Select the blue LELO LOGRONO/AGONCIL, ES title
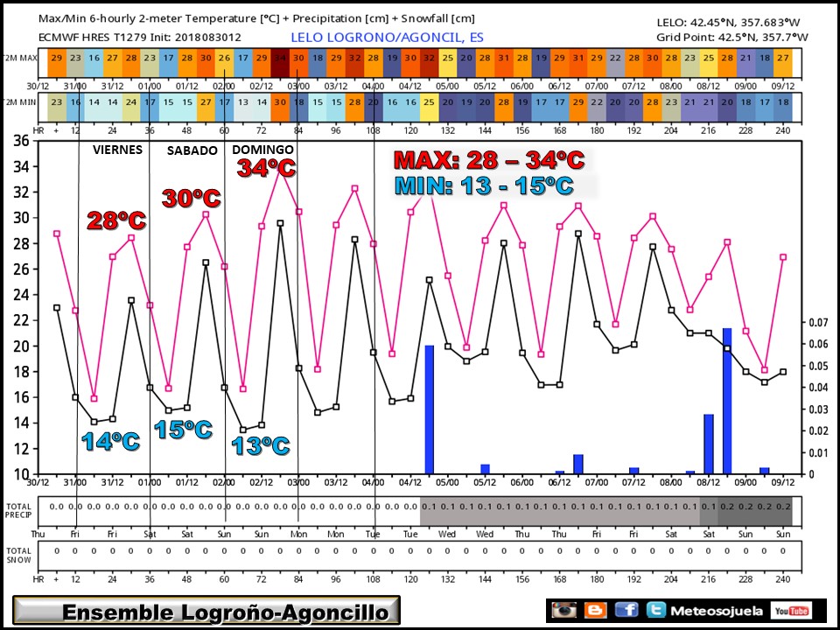 [x=387, y=38]
